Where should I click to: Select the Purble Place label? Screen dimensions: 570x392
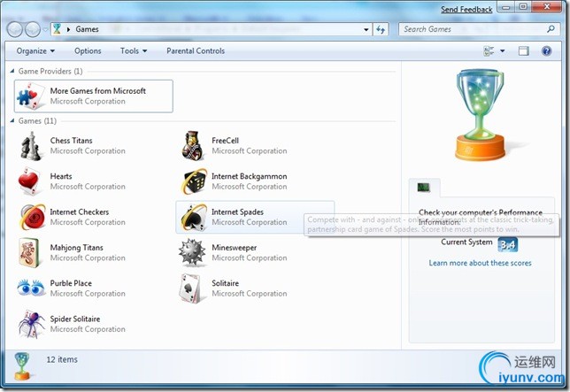point(71,283)
